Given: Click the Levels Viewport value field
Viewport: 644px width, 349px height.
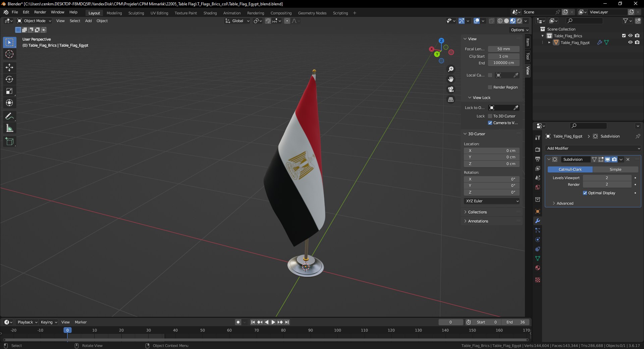Looking at the screenshot, I should [x=607, y=178].
